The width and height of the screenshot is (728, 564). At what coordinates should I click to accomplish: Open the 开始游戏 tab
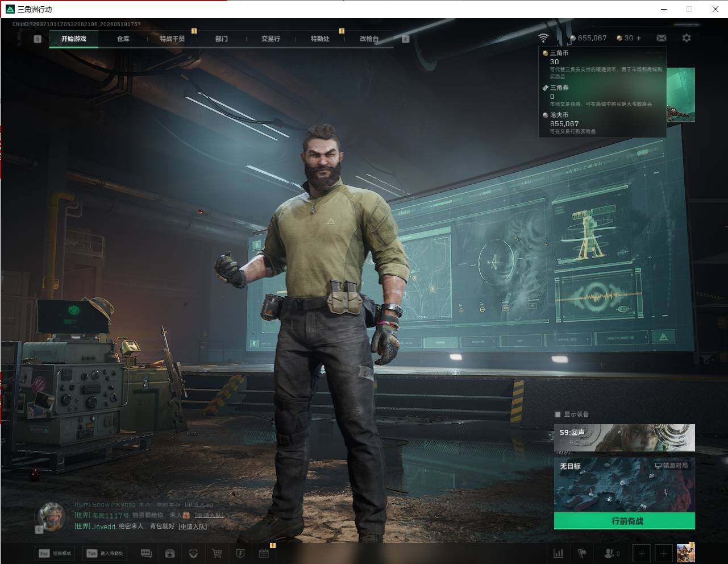coord(74,39)
